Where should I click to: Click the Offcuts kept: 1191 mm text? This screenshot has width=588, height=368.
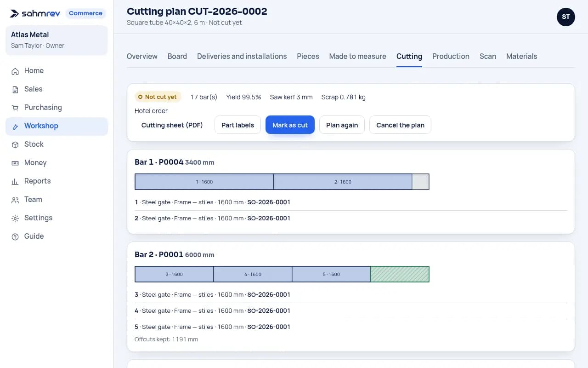pyautogui.click(x=166, y=339)
